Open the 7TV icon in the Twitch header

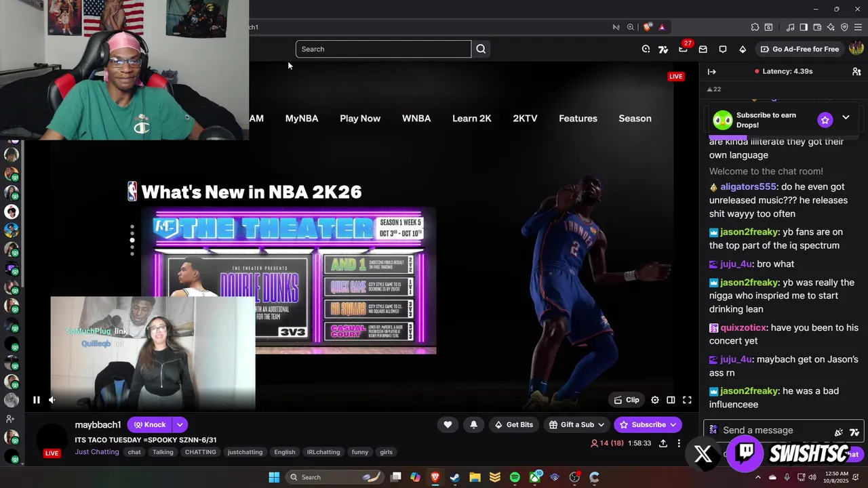(x=663, y=49)
